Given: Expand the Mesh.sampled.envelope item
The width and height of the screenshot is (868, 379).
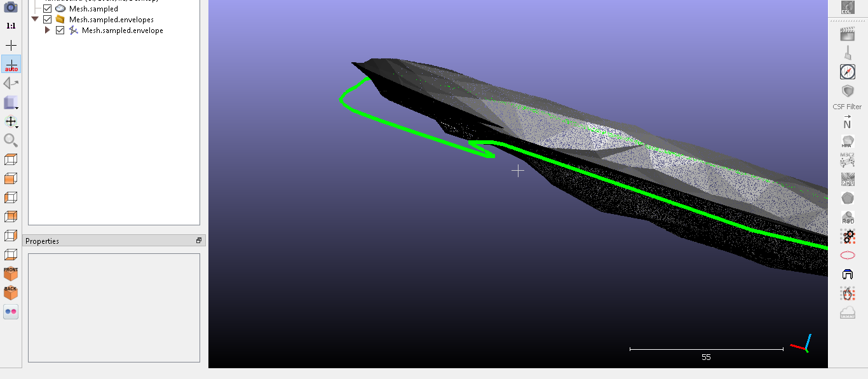Looking at the screenshot, I should pyautogui.click(x=48, y=30).
